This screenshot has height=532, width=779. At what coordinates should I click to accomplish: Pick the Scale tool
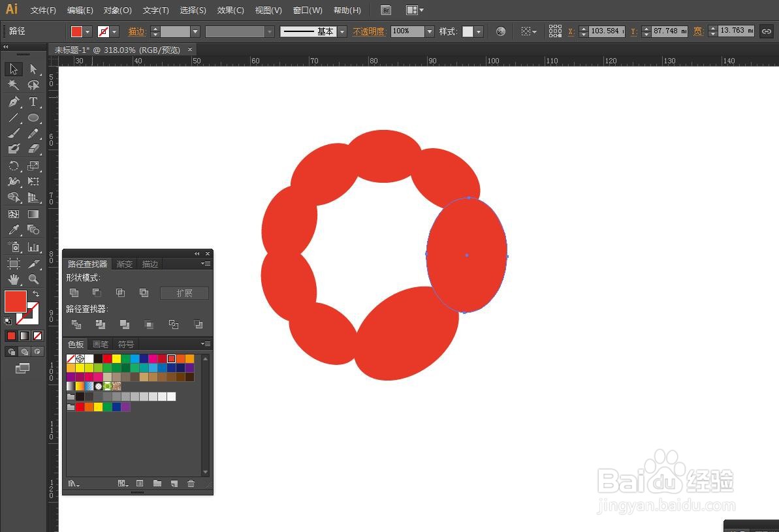pos(33,165)
